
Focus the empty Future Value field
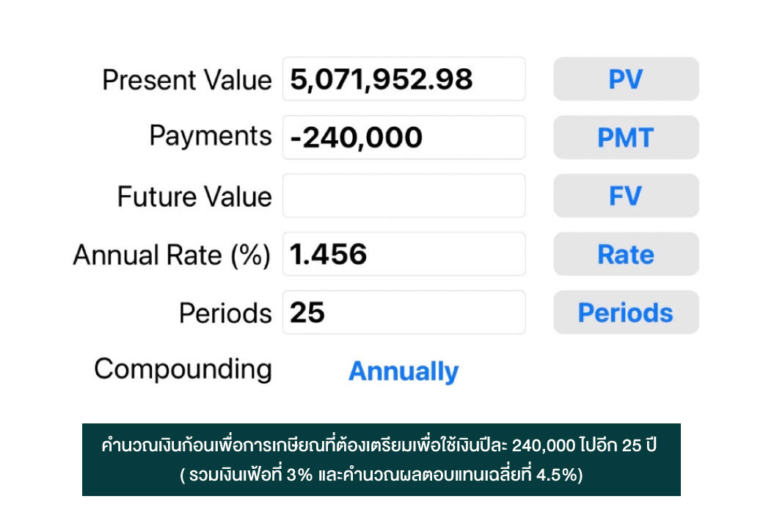(x=404, y=196)
